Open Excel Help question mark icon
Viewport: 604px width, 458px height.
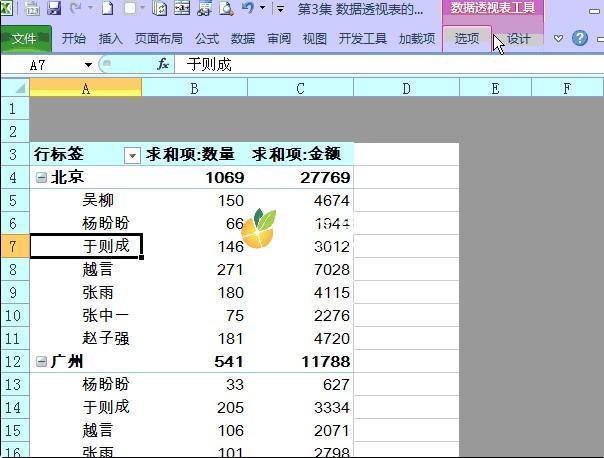(579, 39)
